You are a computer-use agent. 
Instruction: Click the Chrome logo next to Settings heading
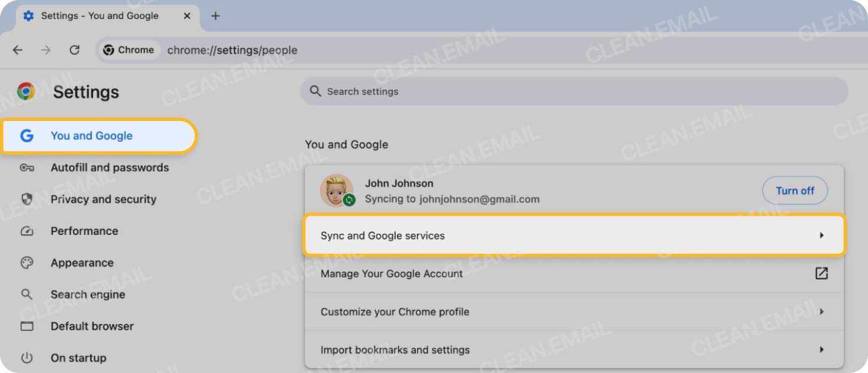26,91
